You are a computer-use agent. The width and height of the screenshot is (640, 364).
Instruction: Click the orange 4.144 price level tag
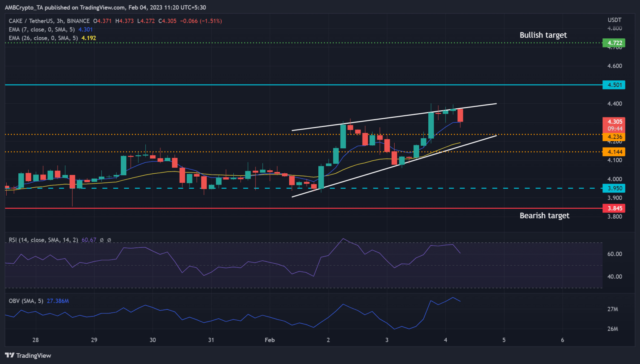coord(614,152)
